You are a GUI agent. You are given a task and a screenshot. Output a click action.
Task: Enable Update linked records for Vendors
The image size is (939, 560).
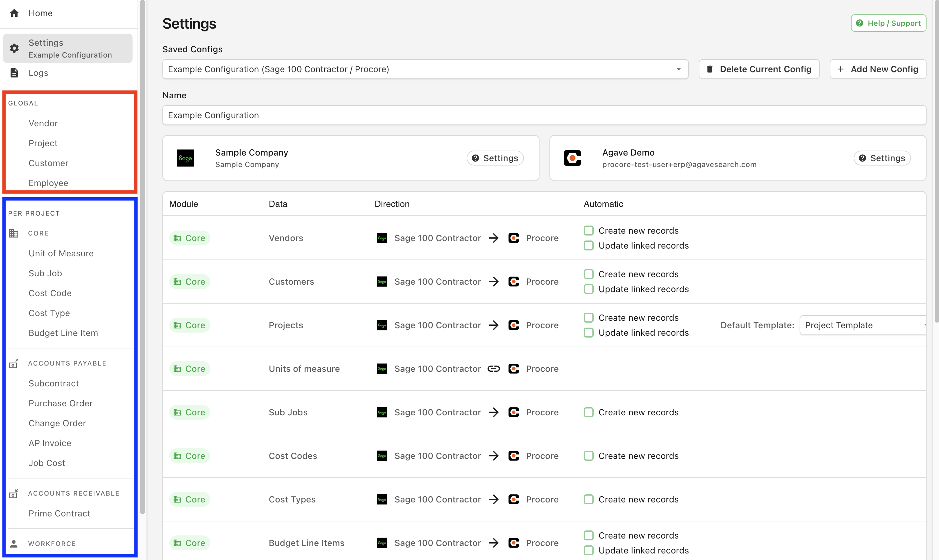point(589,246)
